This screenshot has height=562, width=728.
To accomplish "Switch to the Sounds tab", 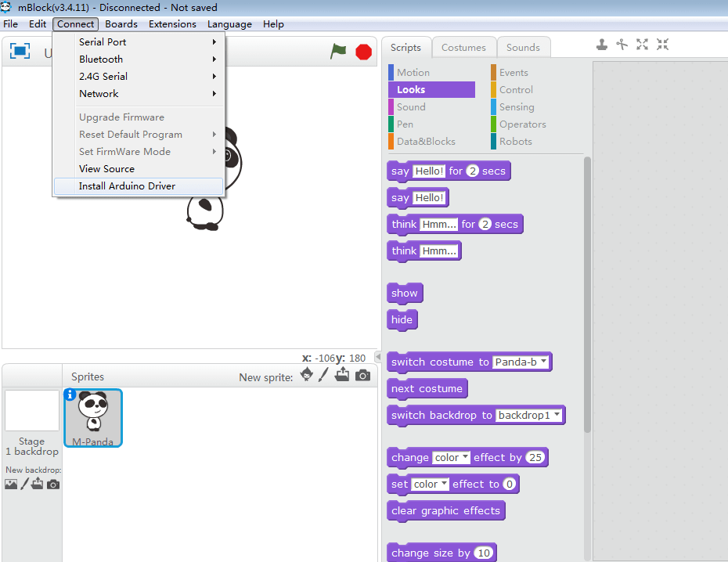I will click(523, 47).
